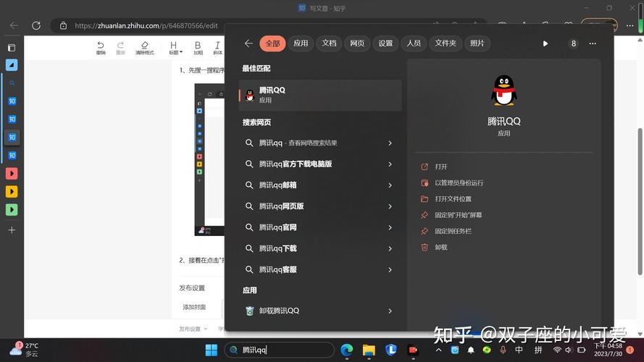Viewport: 644px width, 362px height.
Task: Click the embedded screenshot in the article
Action: coord(209,159)
